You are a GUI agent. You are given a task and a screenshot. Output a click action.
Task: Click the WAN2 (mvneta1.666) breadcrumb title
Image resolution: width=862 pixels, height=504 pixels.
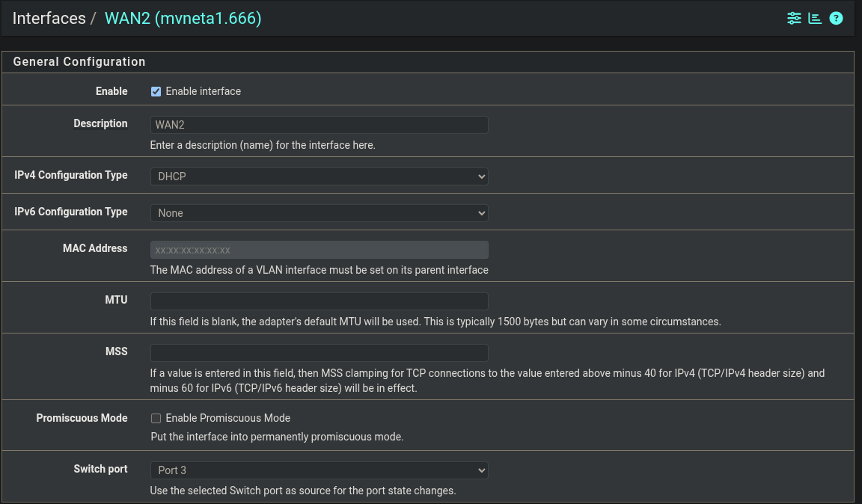pos(183,19)
